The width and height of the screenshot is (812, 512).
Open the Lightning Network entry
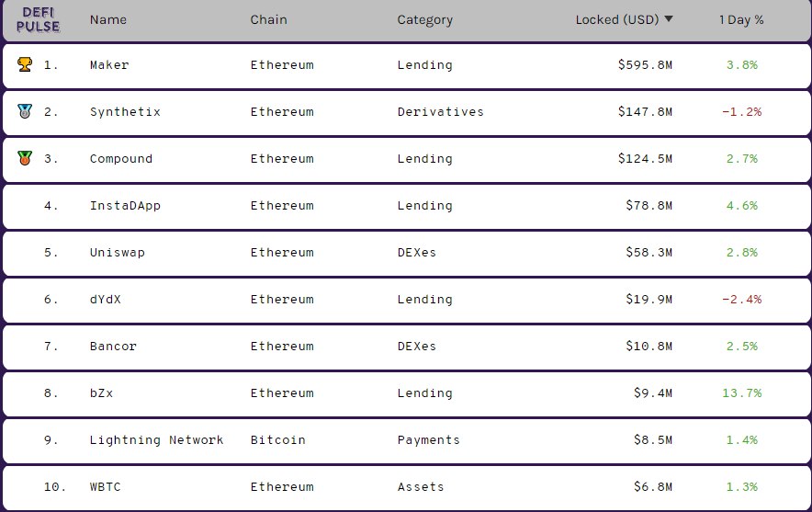tap(156, 440)
